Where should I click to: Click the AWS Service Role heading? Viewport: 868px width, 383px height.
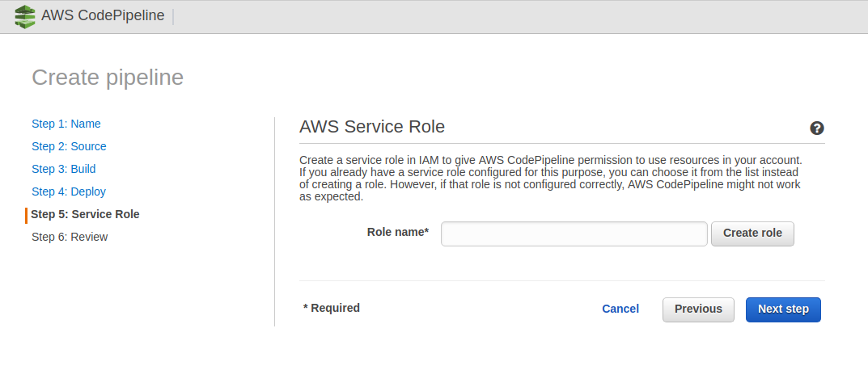pyautogui.click(x=372, y=127)
